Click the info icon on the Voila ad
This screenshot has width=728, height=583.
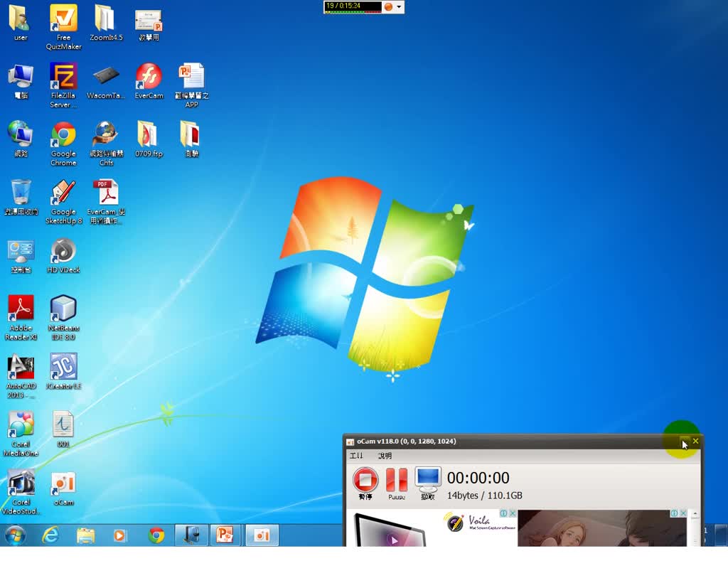click(504, 513)
